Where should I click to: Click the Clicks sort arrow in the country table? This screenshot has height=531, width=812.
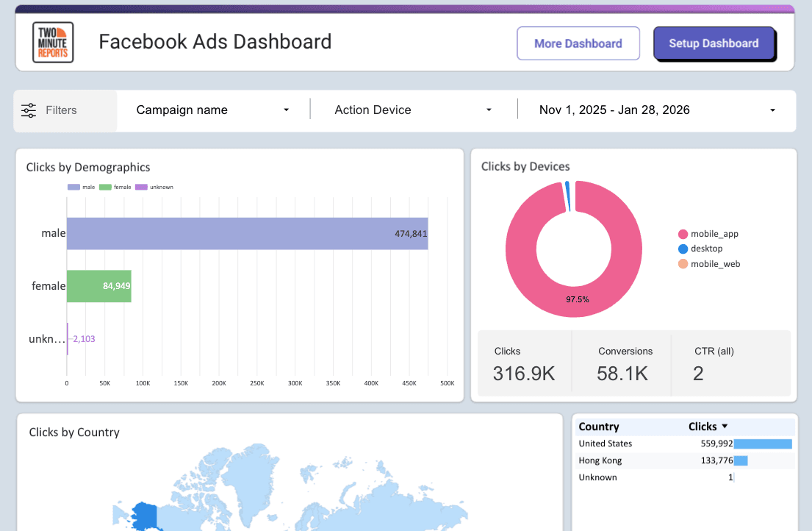tap(724, 426)
